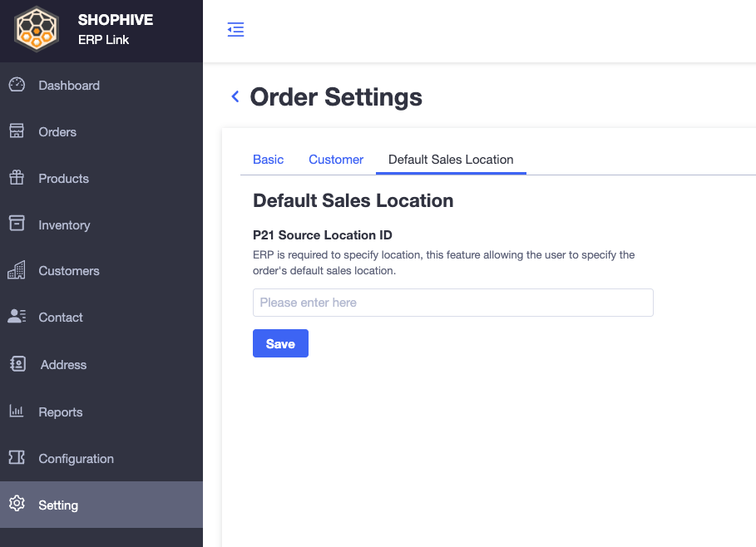Image resolution: width=756 pixels, height=547 pixels.
Task: Click the Dashboard gauge icon
Action: (17, 85)
